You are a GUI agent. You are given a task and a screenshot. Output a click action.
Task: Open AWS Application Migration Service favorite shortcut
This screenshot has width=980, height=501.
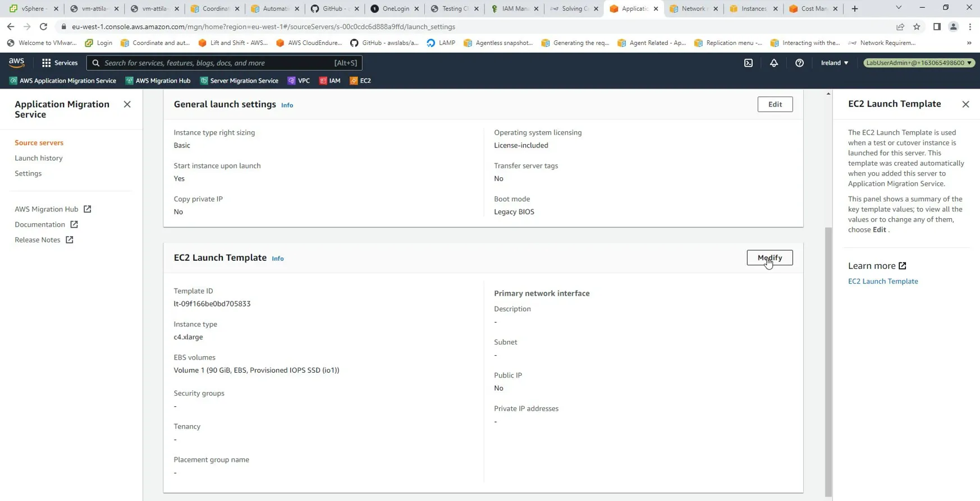(x=63, y=81)
